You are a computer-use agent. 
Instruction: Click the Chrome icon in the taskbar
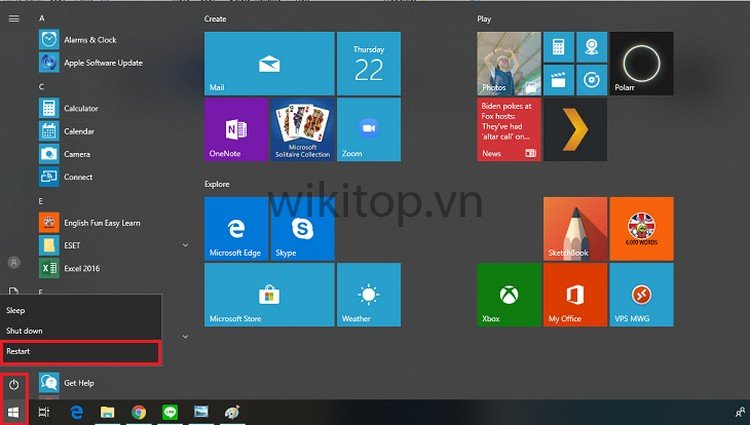click(x=139, y=412)
